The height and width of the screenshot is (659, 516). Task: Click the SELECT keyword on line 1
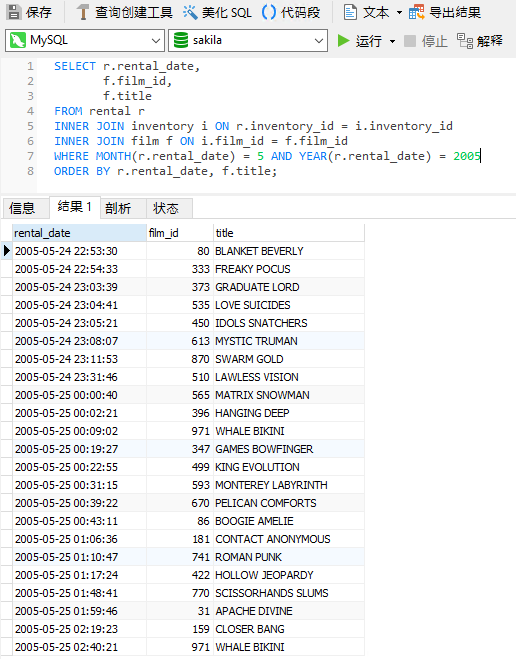[75, 66]
